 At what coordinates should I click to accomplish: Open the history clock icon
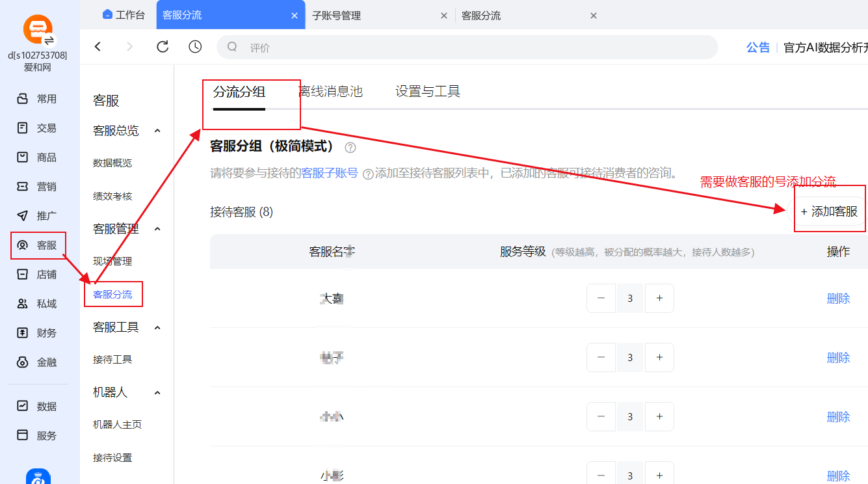(x=195, y=47)
